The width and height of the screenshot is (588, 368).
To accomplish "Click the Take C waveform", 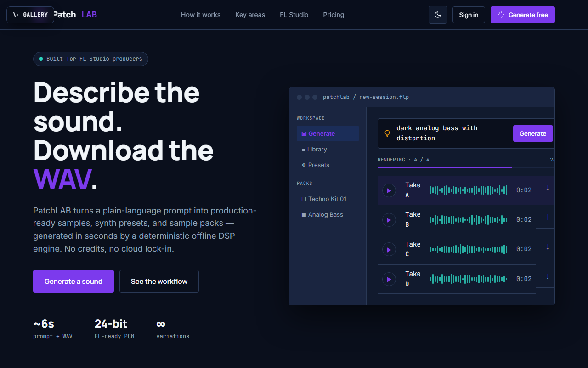I will (469, 249).
